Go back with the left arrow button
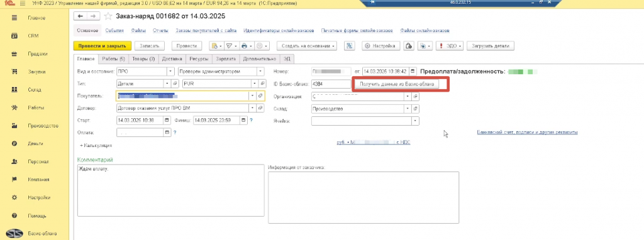The height and width of the screenshot is (240, 644). (x=80, y=16)
